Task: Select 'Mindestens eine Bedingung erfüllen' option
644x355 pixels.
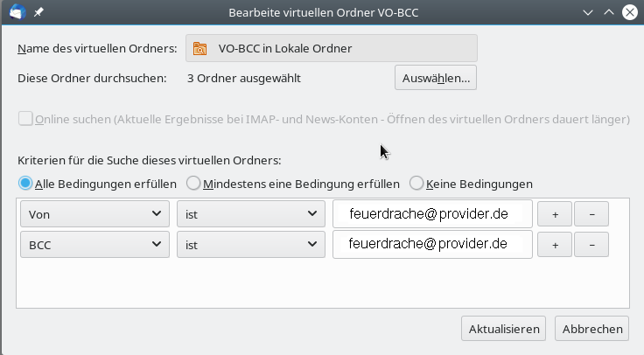Action: (x=194, y=184)
